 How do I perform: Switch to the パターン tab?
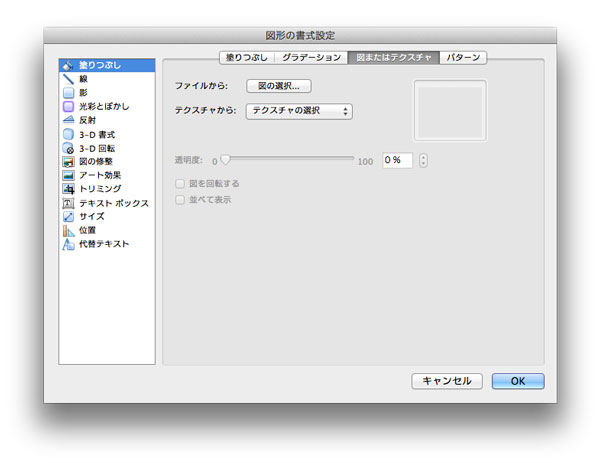point(463,58)
